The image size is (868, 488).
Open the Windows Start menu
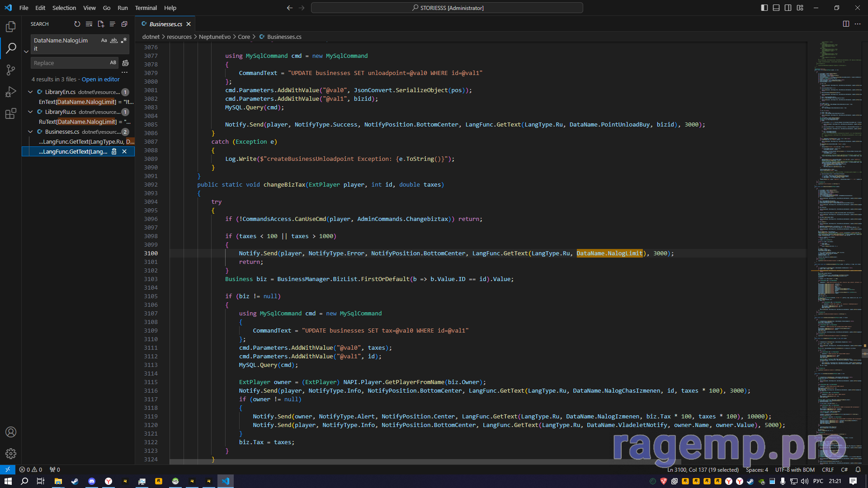pos(8,481)
